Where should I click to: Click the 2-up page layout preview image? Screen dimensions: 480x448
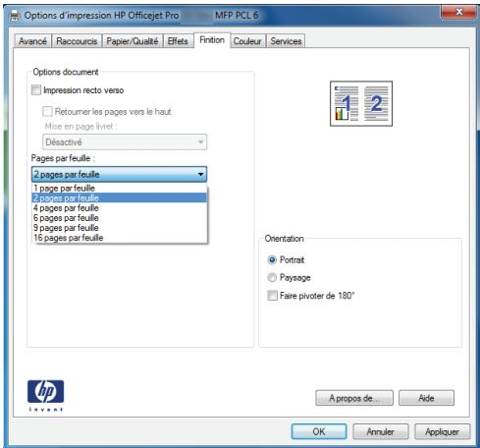click(x=361, y=103)
